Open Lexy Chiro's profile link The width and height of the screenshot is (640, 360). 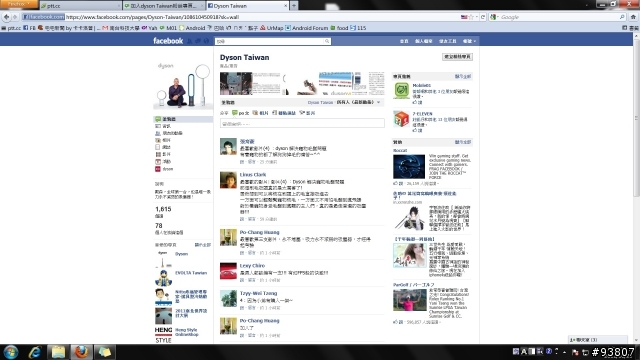252,266
